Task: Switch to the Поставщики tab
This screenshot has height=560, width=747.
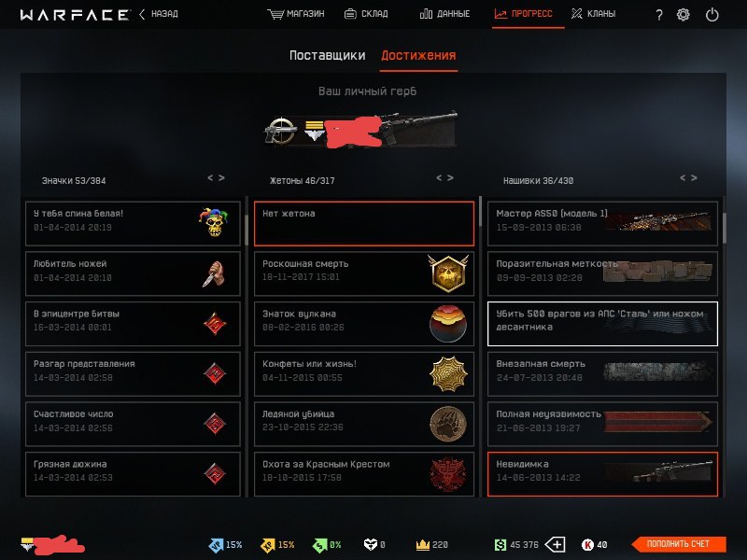Action: (x=328, y=55)
